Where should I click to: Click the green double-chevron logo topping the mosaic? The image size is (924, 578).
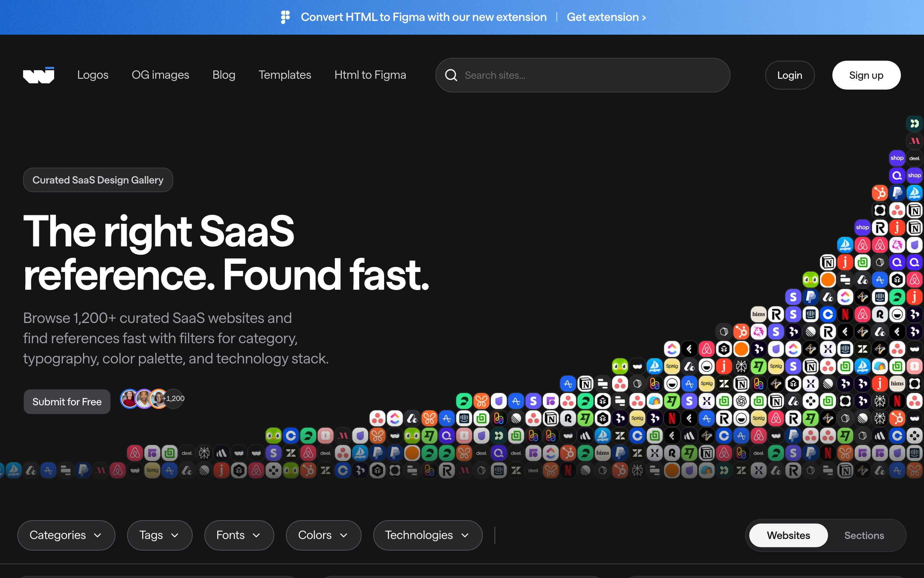tap(915, 124)
